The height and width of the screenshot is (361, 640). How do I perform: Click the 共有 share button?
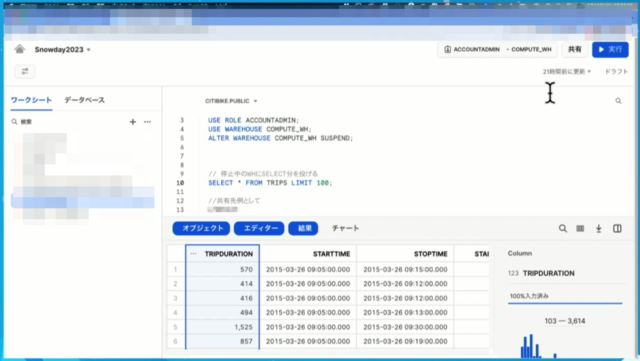(575, 49)
